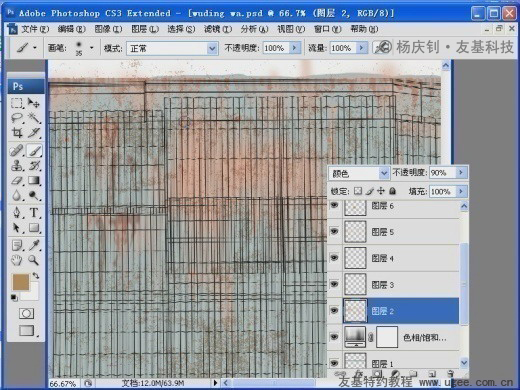Choose the Clone Stamp tool
This screenshot has height=390, width=520.
coord(17,165)
